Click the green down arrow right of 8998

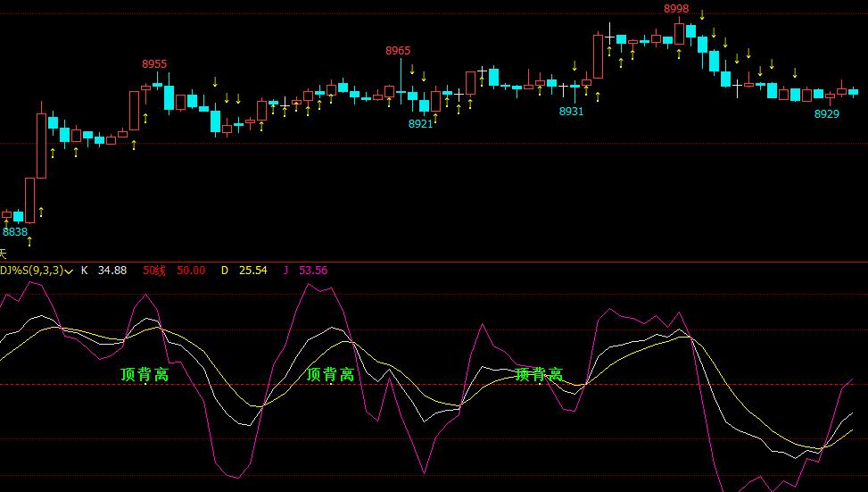point(702,14)
